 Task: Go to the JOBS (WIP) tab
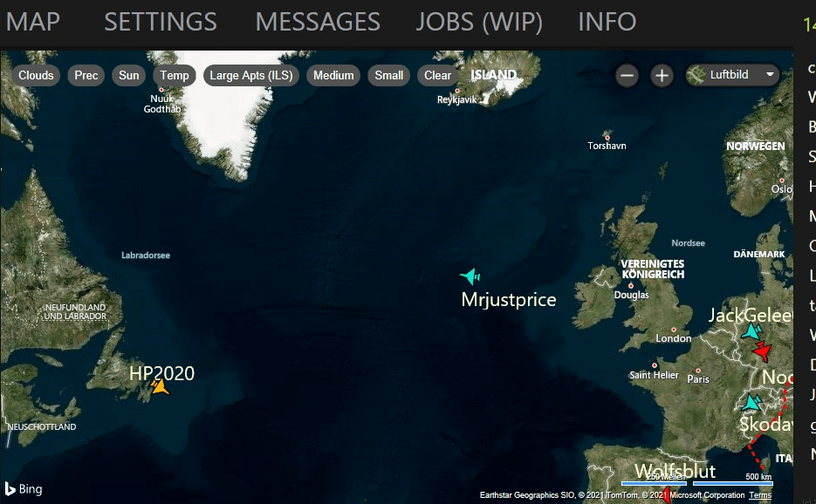click(479, 22)
